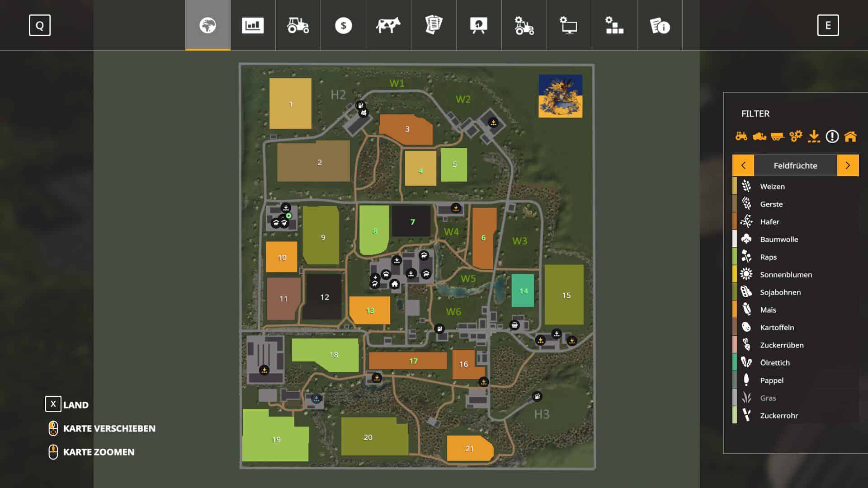Switch to the previous filter category arrow
868x488 pixels.
click(743, 165)
